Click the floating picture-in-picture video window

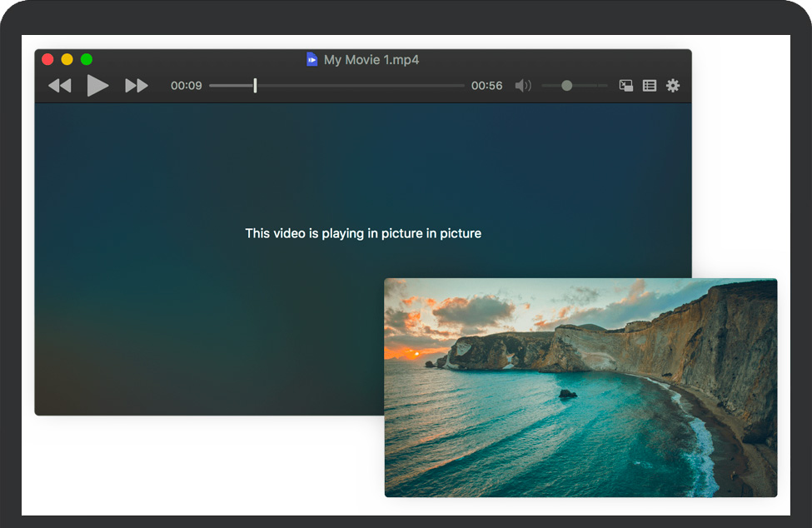click(x=580, y=387)
